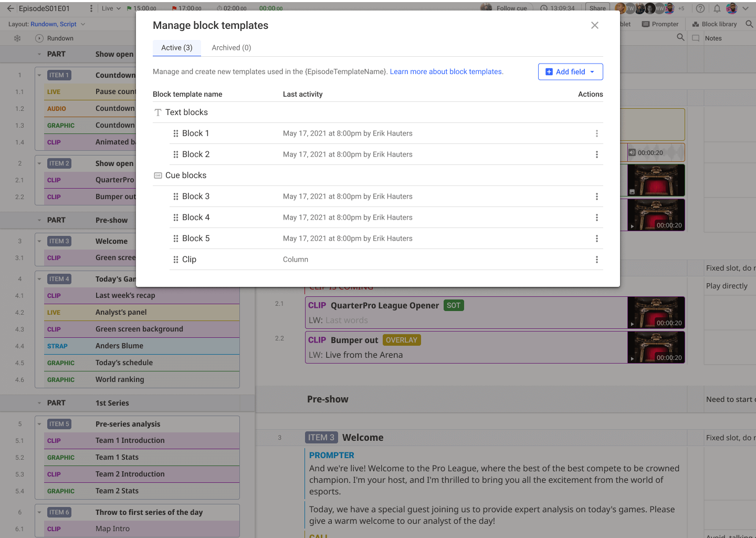Click the audio waveform clip showing 00:00:20

pyautogui.click(x=656, y=153)
